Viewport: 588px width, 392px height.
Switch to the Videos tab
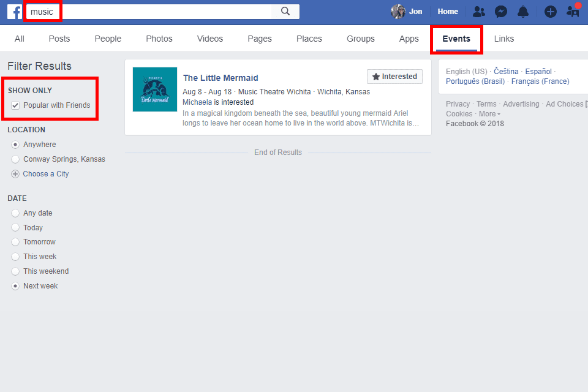pos(210,39)
